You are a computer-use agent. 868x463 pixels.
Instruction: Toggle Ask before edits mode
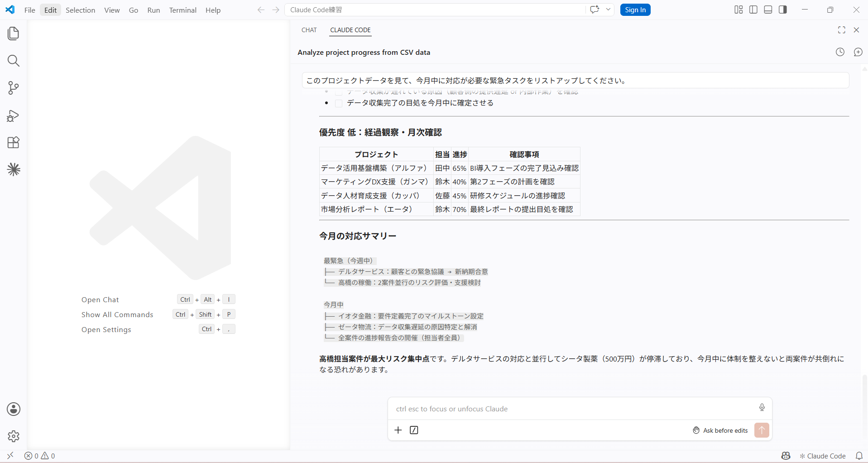click(x=720, y=430)
